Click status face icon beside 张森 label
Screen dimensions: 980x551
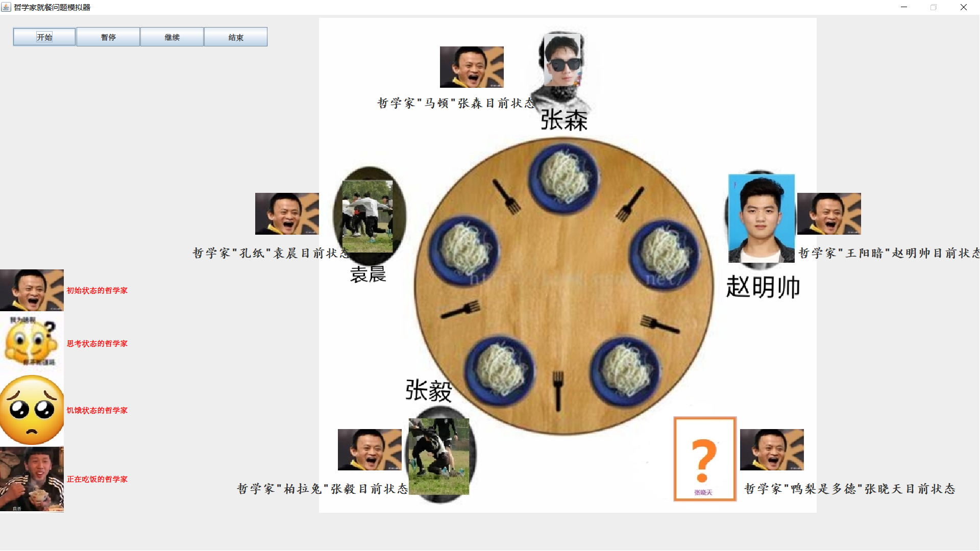click(472, 67)
